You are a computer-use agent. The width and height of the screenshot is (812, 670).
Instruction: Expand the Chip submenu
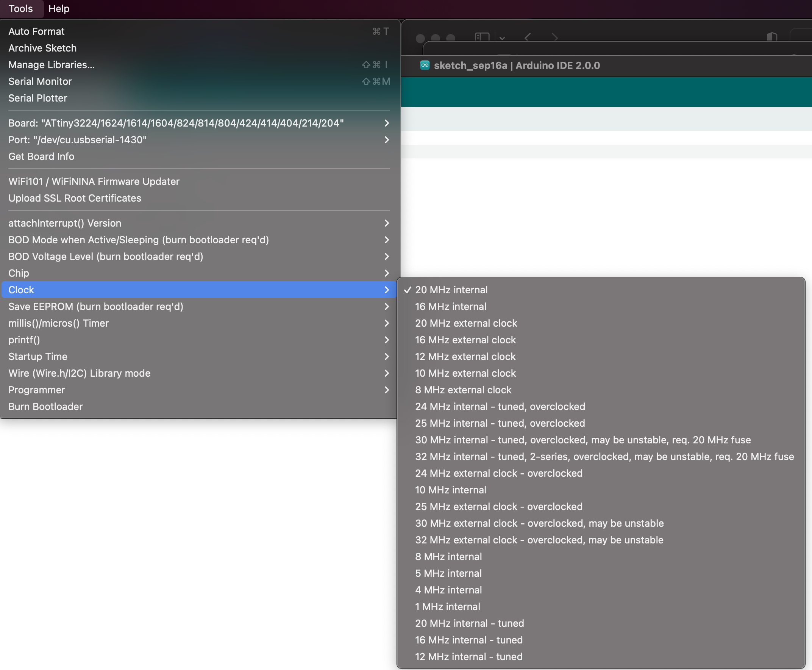(199, 272)
